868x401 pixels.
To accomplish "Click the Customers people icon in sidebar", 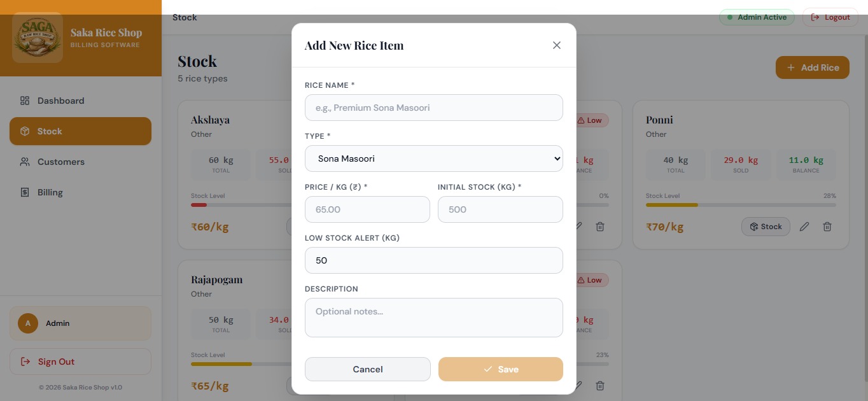I will click(25, 162).
